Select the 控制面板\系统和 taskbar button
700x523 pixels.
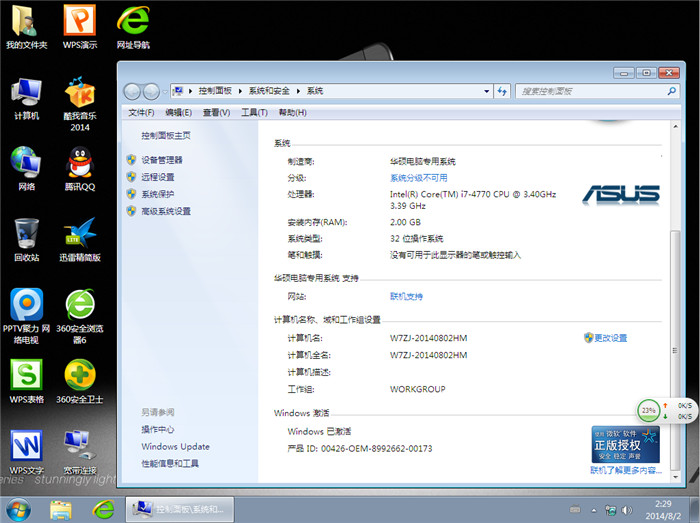pos(179,509)
